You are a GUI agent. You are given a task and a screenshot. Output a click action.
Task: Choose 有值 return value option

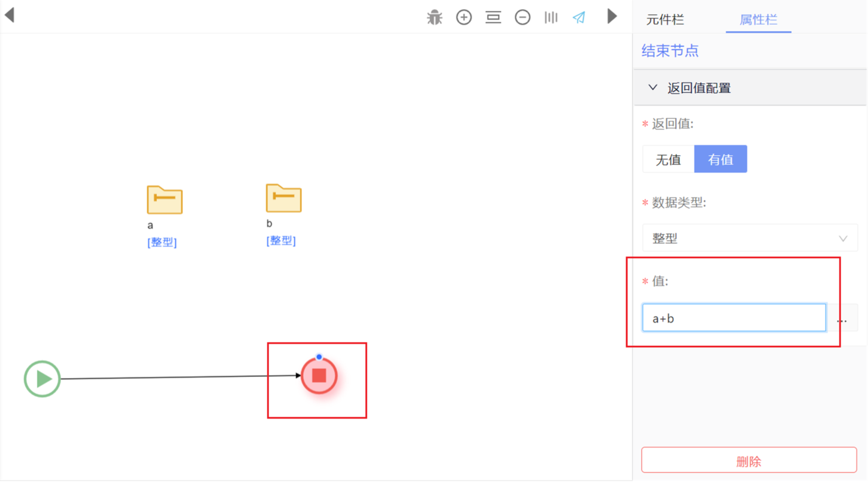click(720, 159)
